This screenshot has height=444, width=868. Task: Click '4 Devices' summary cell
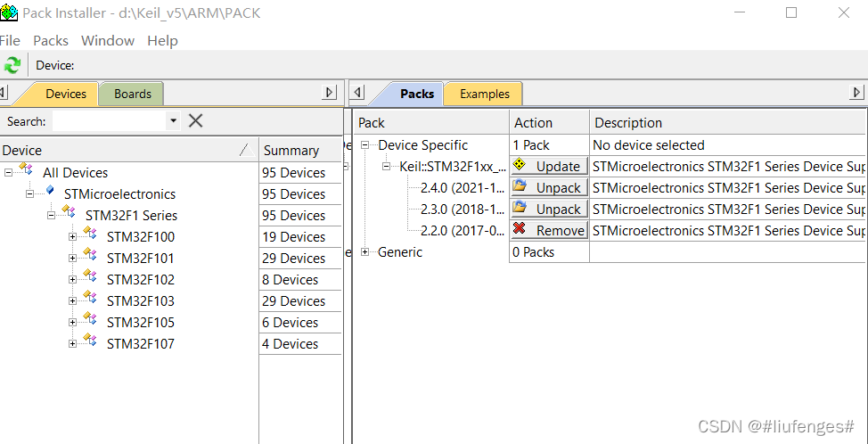pos(300,344)
